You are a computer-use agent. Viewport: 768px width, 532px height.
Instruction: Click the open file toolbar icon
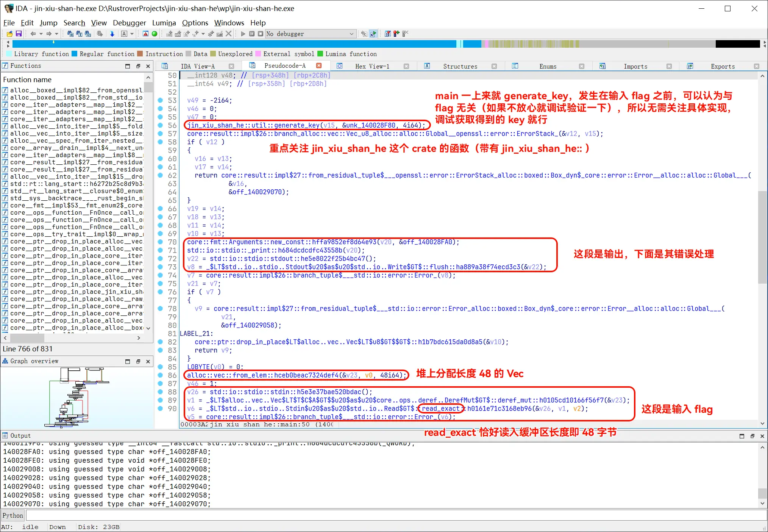click(9, 34)
